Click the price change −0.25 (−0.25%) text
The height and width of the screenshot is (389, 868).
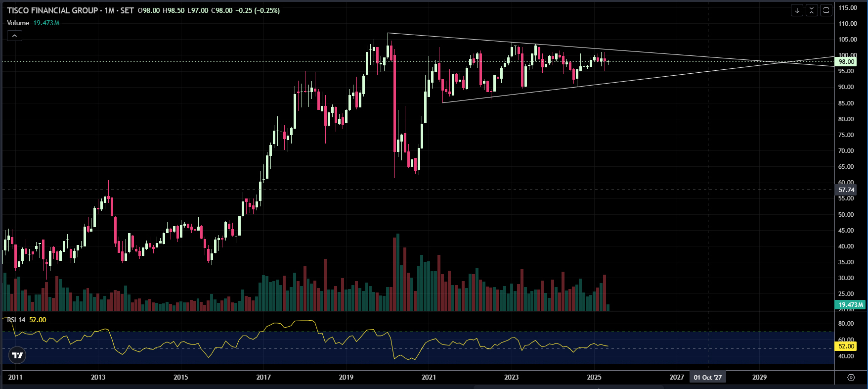point(258,10)
